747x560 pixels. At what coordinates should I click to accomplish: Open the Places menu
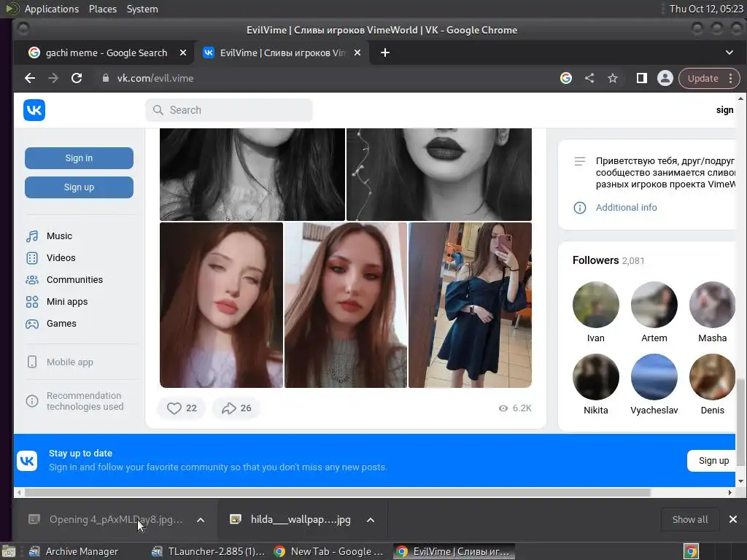pos(102,9)
